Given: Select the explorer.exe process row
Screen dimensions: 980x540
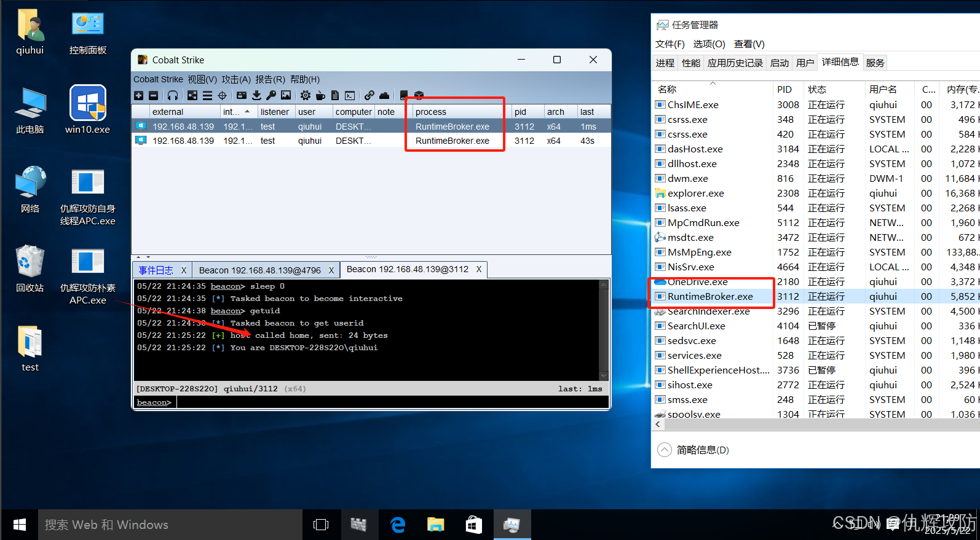Looking at the screenshot, I should coord(816,193).
